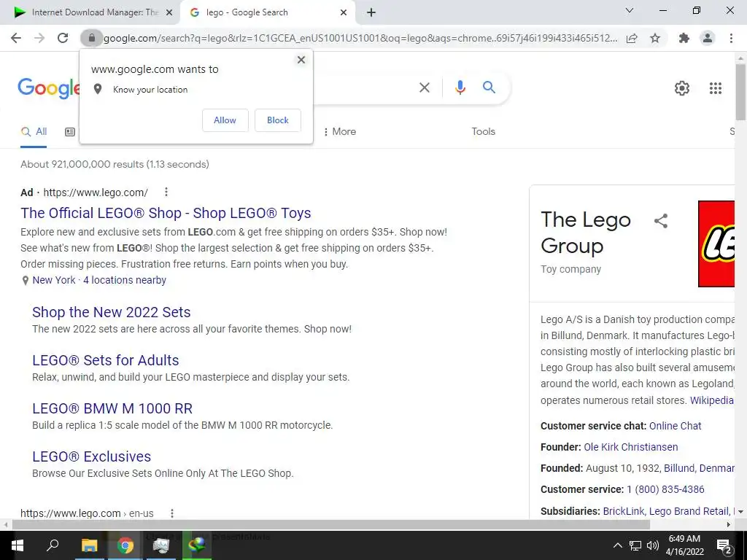This screenshot has width=747, height=560.
Task: Click the blue search magnifier button
Action: 489,87
